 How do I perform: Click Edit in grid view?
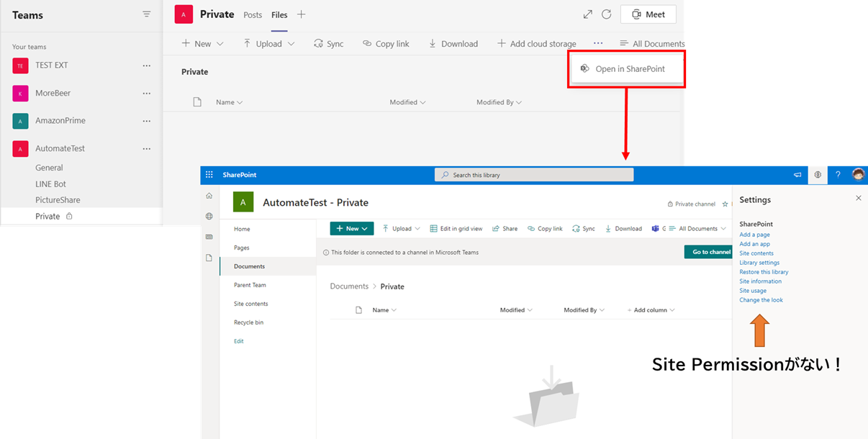click(456, 229)
